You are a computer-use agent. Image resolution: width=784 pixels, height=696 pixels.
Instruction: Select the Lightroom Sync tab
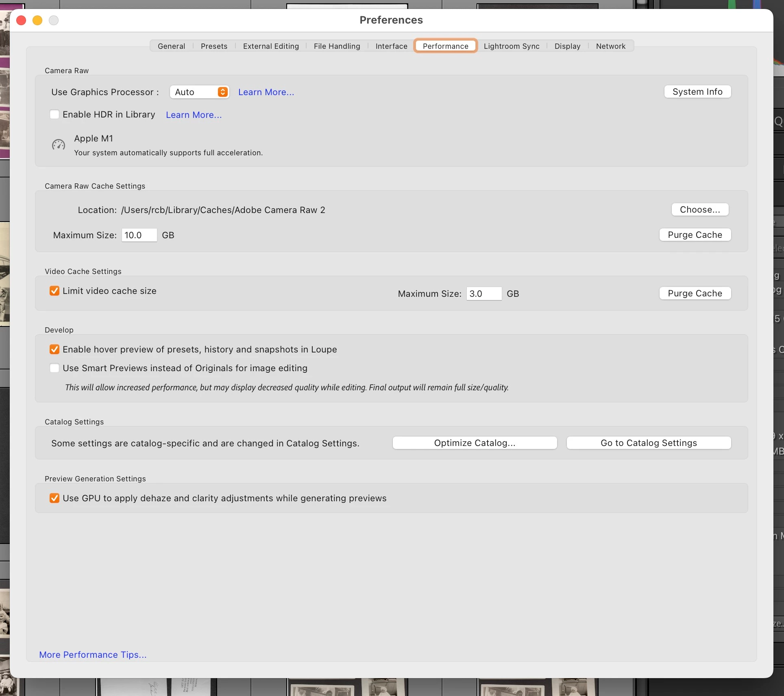coord(511,46)
